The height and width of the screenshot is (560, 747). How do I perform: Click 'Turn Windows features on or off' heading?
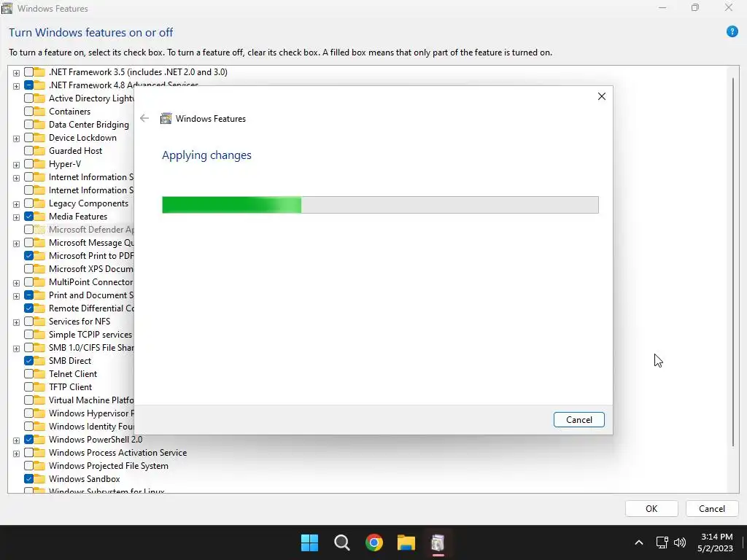tap(90, 32)
